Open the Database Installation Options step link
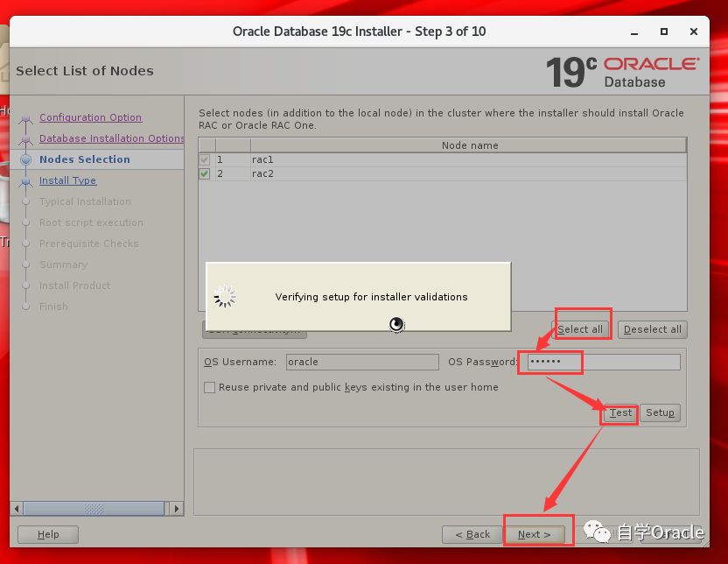The height and width of the screenshot is (564, 728). pos(111,138)
